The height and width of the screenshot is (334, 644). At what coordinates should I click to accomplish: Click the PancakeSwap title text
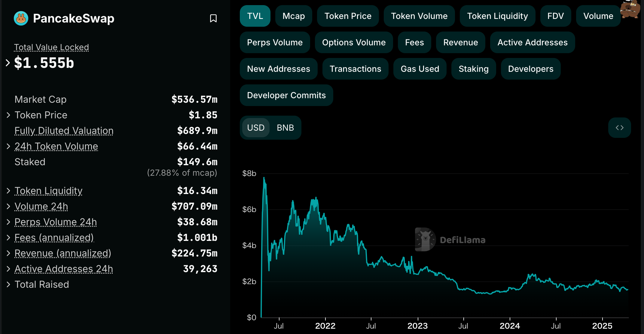(74, 18)
